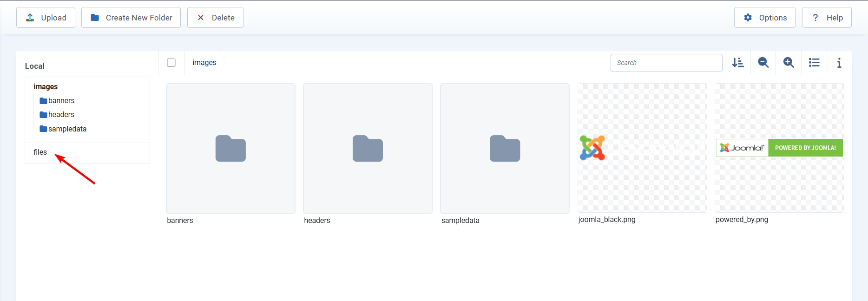The height and width of the screenshot is (301, 868).
Task: Open the sampledata folder thumbnail icon
Action: coord(505,149)
